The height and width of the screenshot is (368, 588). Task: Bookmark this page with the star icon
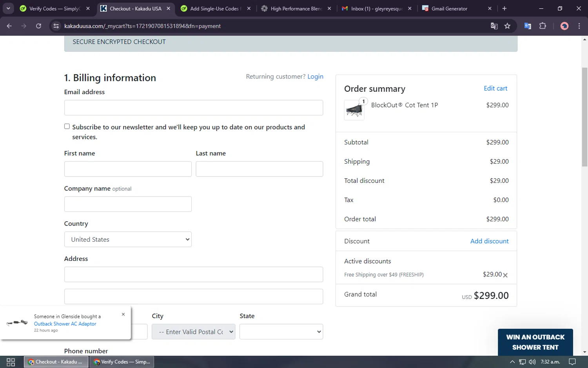[x=507, y=26]
